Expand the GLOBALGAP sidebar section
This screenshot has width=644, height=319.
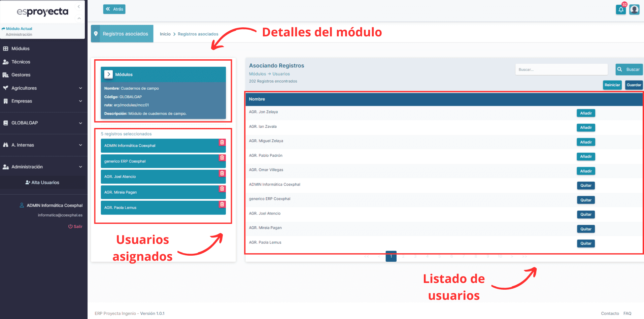coord(80,123)
